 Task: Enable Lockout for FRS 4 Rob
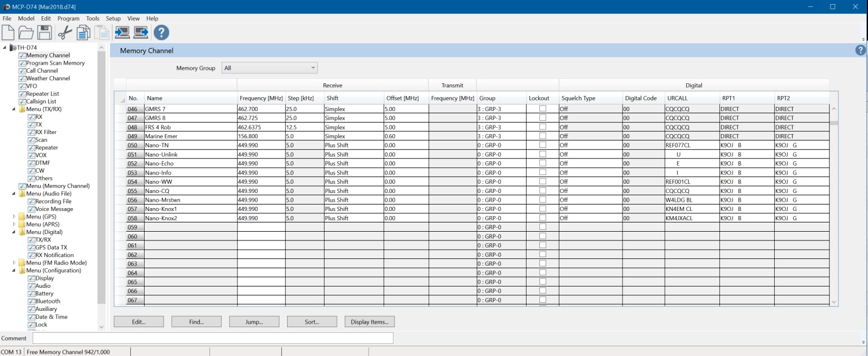coord(543,127)
